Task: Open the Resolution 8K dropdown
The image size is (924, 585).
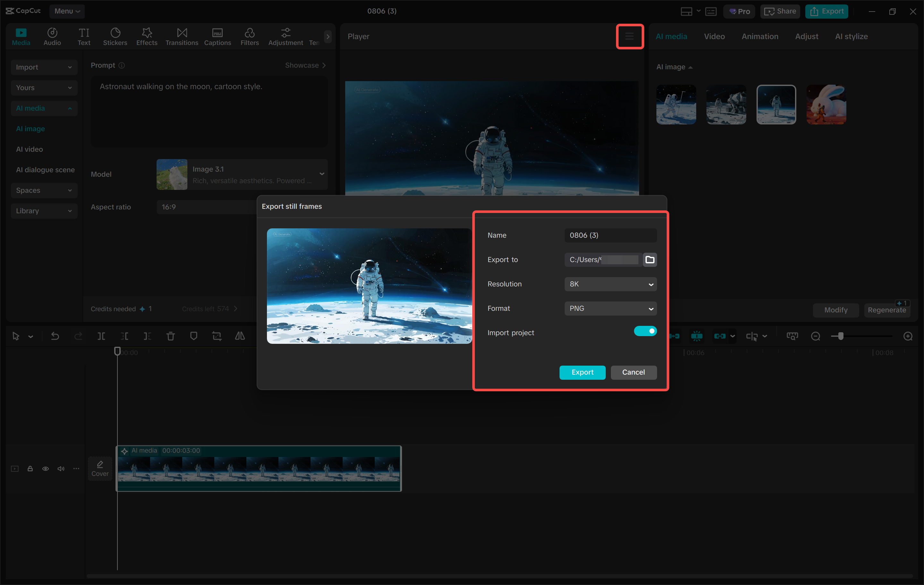Action: (610, 284)
